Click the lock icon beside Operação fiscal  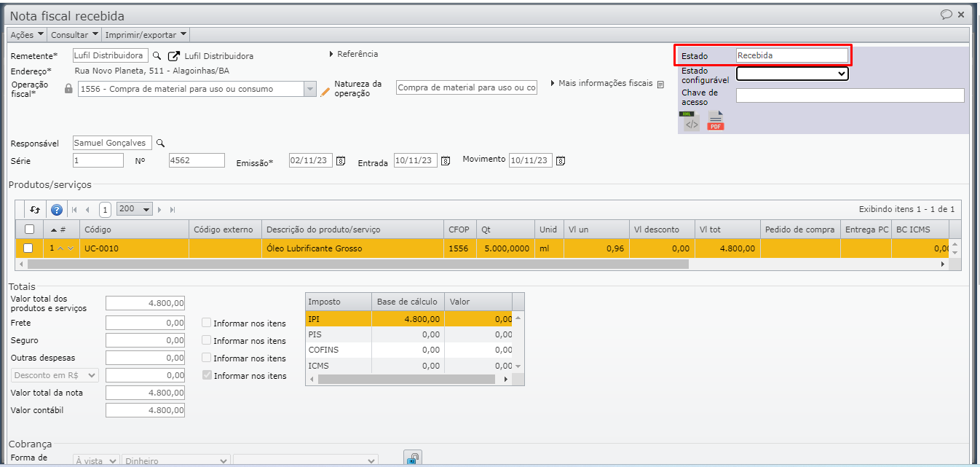click(x=69, y=89)
